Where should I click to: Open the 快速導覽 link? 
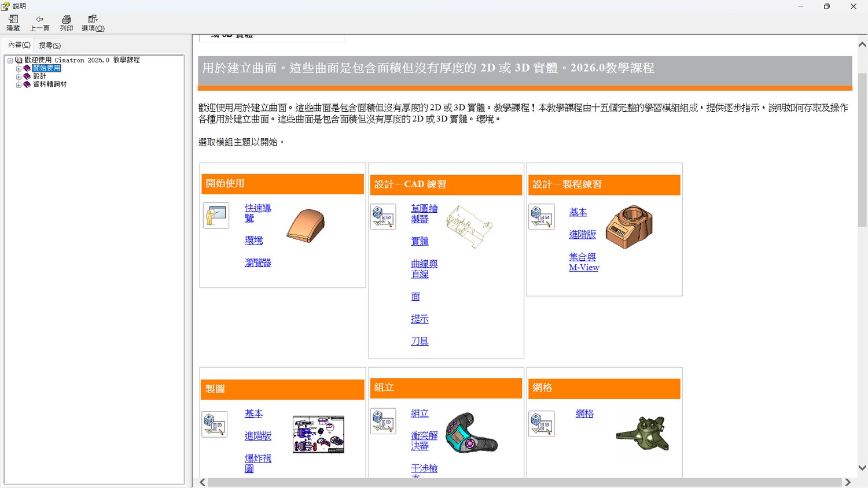pyautogui.click(x=258, y=213)
